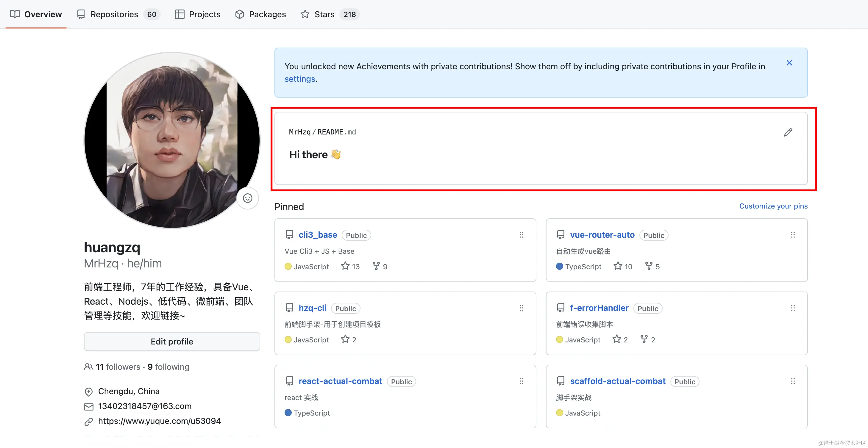Open the scaffold-actual-combat repository
This screenshot has width=868, height=448.
point(618,381)
